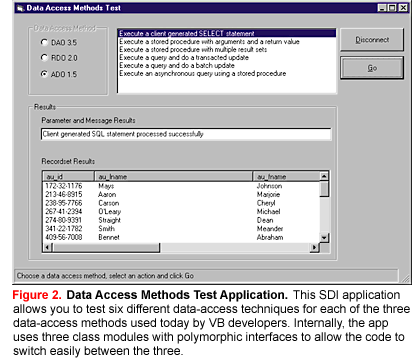The width and height of the screenshot is (412, 362).
Task: Click the vertical scrollbar thumb in recordset grid
Action: (324, 189)
